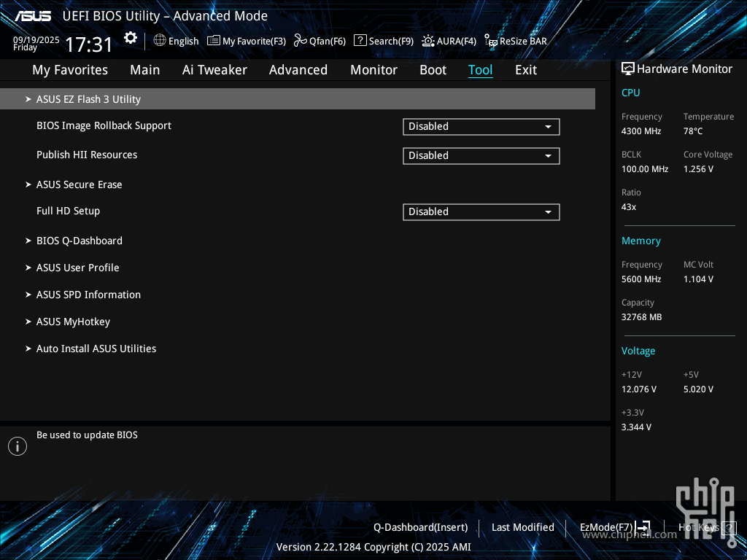Click Version 2.22.1284 copyright text
Screen dimensions: 747x560
(x=373, y=547)
